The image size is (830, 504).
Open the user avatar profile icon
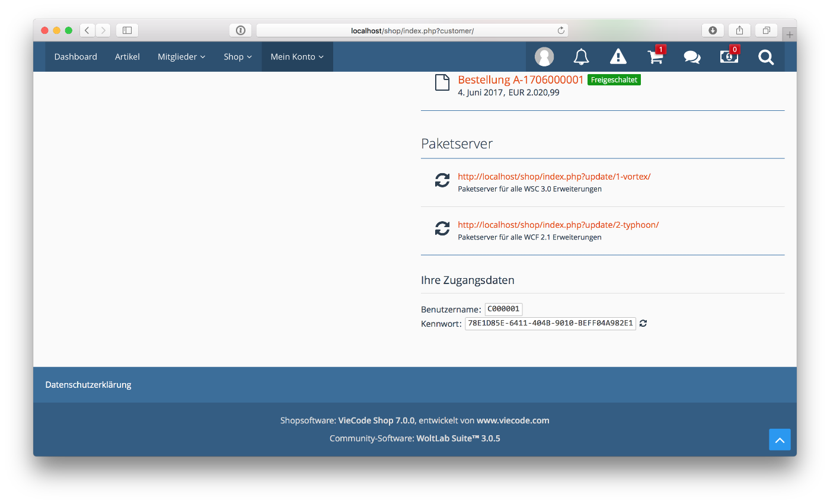544,57
